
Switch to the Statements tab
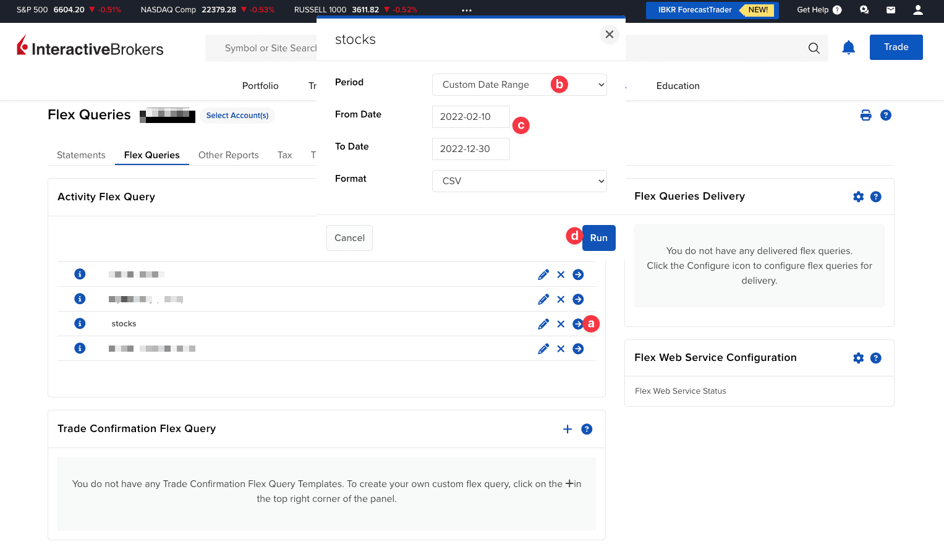(81, 155)
